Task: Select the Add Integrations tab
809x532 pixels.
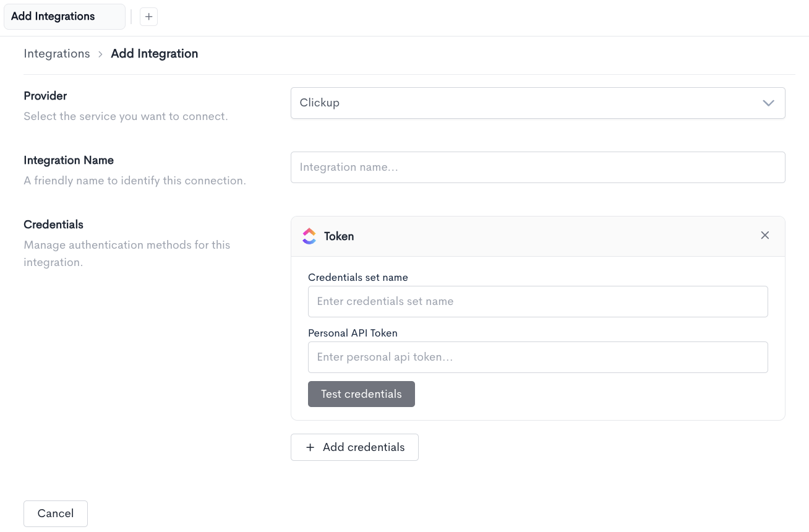Action: [x=64, y=17]
